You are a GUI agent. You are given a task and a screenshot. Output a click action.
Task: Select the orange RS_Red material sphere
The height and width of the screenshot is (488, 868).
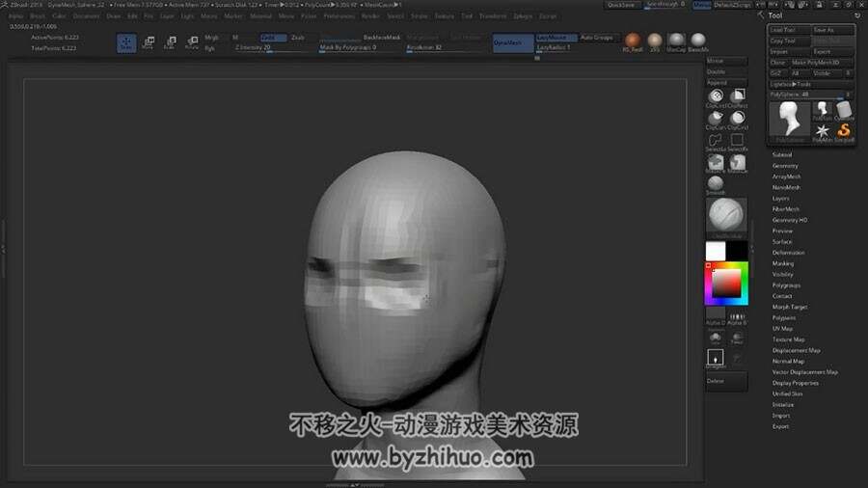(632, 41)
